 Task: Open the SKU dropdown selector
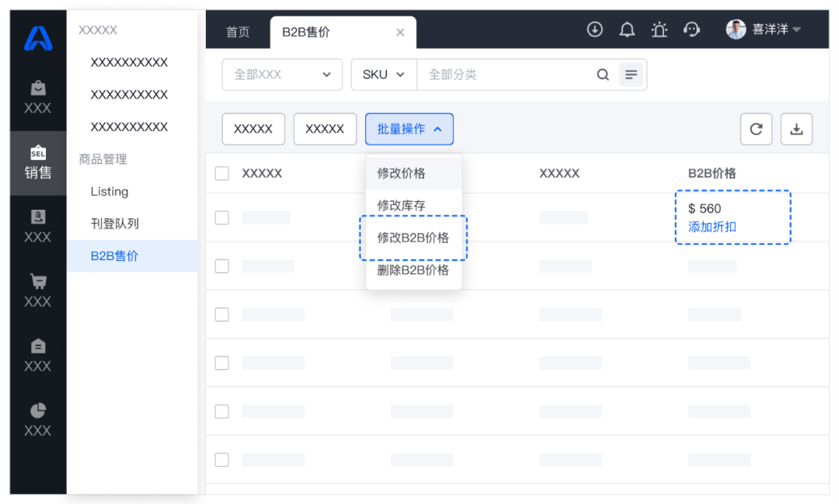[x=383, y=75]
